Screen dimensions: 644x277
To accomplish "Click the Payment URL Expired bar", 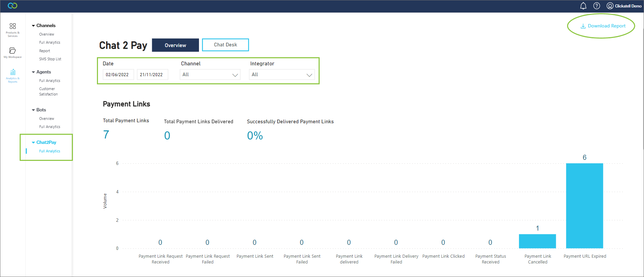I will [584, 206].
